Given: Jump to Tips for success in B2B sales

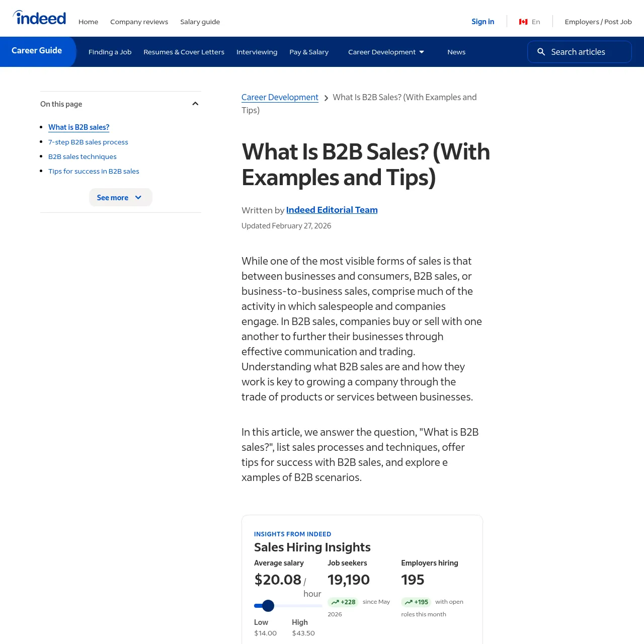Looking at the screenshot, I should (x=94, y=171).
